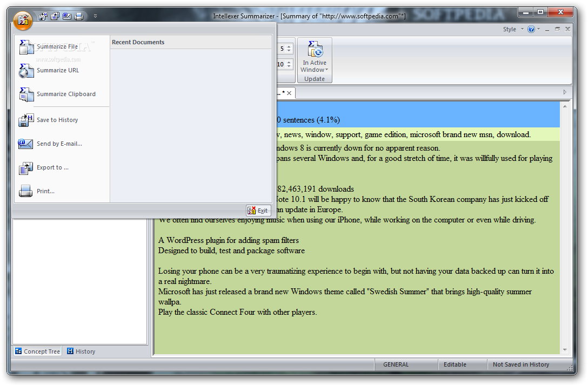588x386 pixels.
Task: Click GENERAL in the status bar
Action: coord(396,364)
